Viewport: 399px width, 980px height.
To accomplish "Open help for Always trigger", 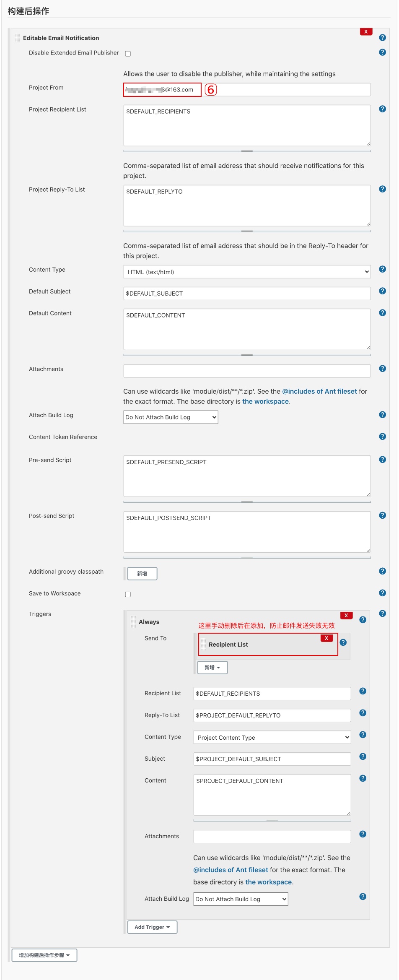I will click(x=363, y=620).
